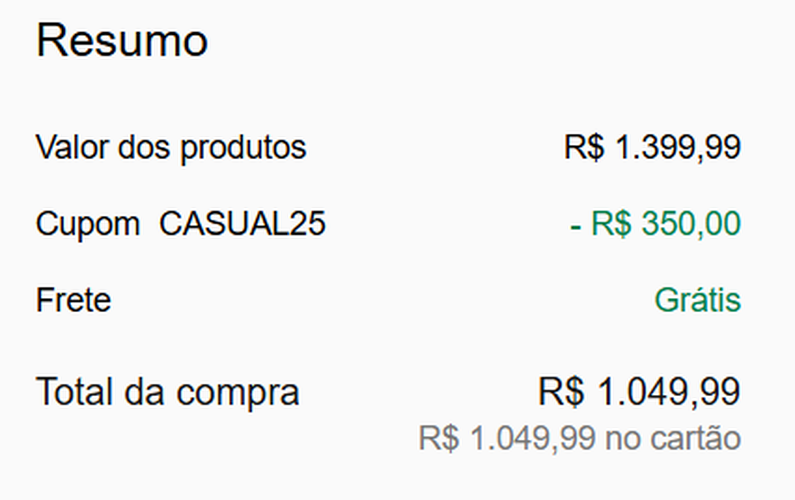Click the minus sign before the discount
Viewport: 795px width, 500px height.
575,224
